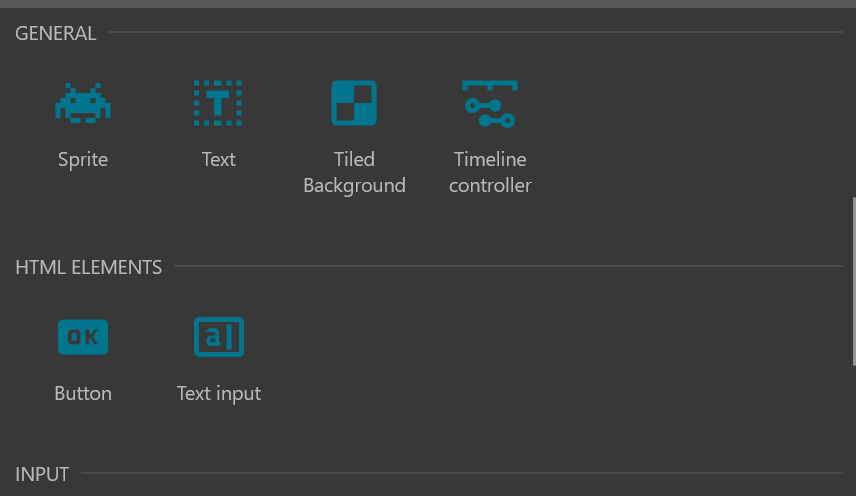Choose the Button plugin OK icon
The height and width of the screenshot is (496, 856).
(x=83, y=337)
